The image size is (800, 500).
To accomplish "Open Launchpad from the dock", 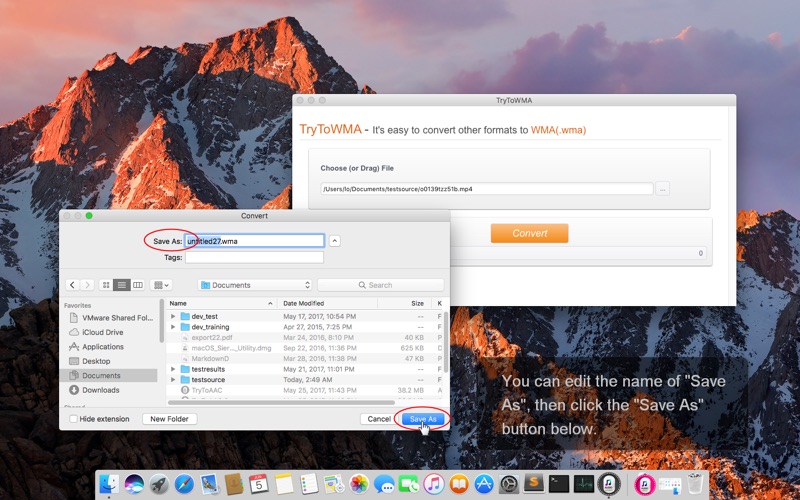I will click(159, 484).
